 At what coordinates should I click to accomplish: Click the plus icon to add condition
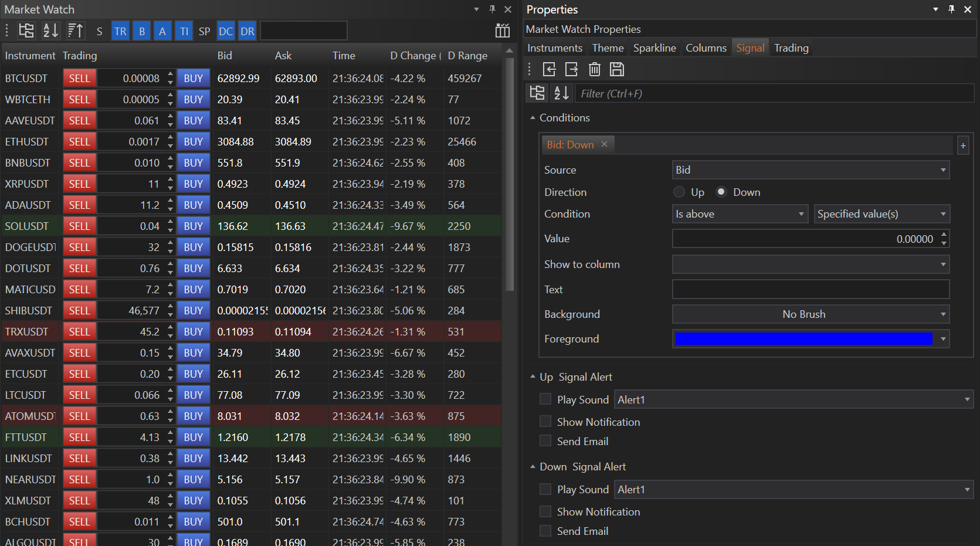click(x=962, y=145)
